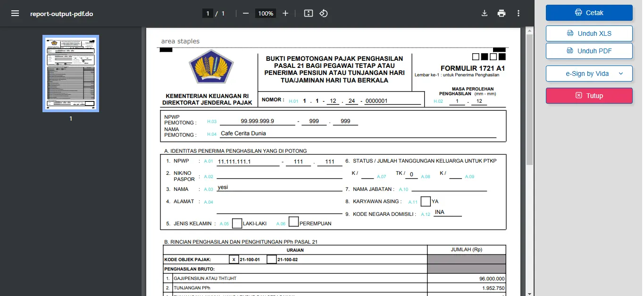Image resolution: width=644 pixels, height=296 pixels.
Task: Open the three-dot more options menu
Action: pyautogui.click(x=518, y=13)
